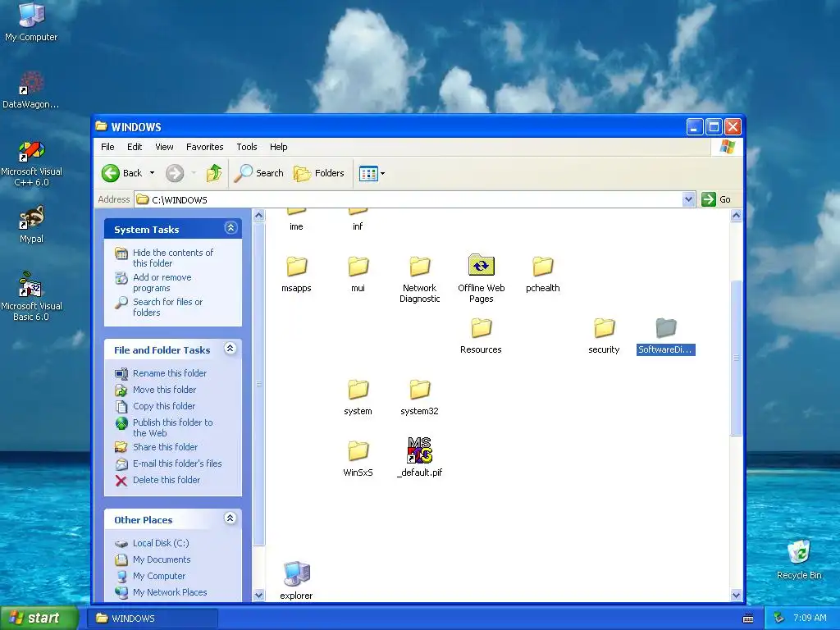This screenshot has width=840, height=630.
Task: Open the Help menu
Action: point(279,147)
